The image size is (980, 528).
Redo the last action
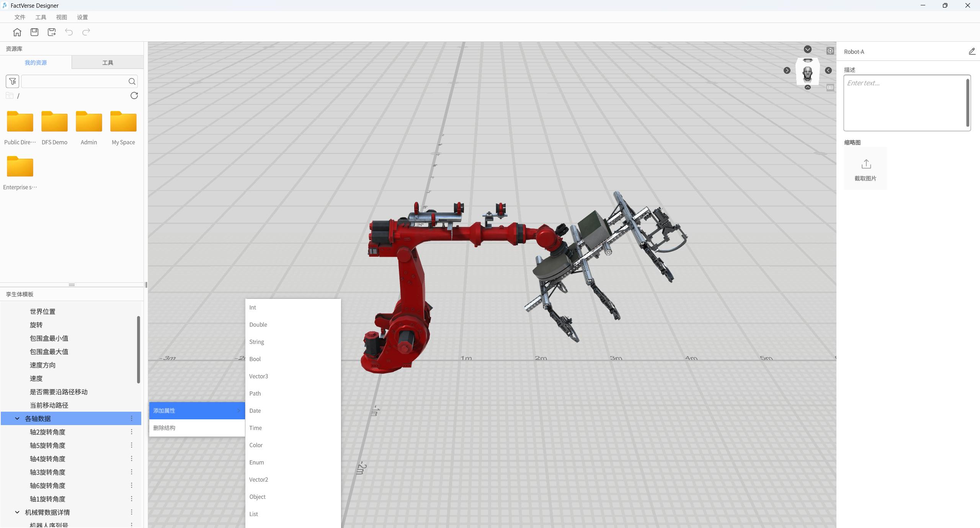86,32
